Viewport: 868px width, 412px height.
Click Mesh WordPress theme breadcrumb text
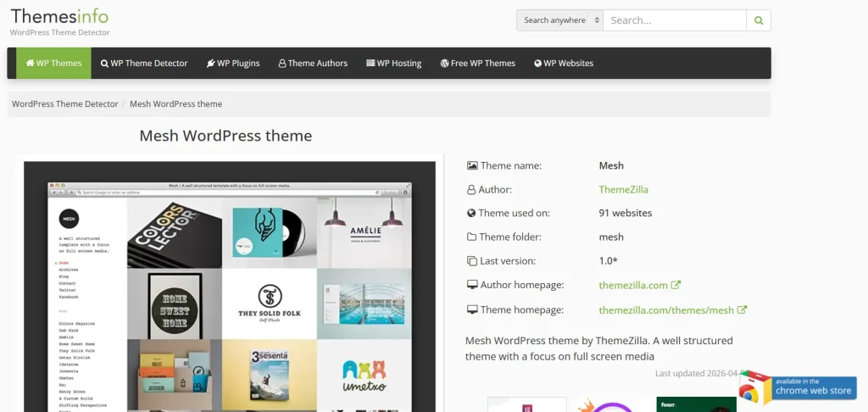(176, 104)
